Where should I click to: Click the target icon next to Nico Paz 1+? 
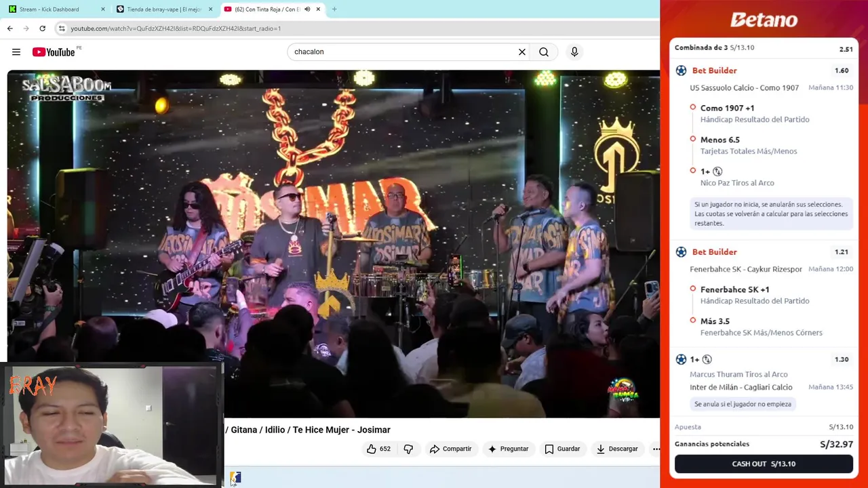click(717, 171)
